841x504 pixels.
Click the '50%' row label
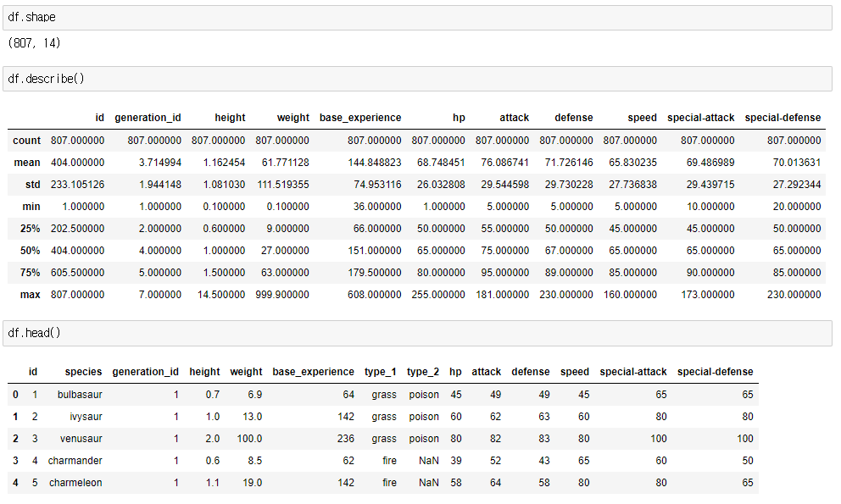[x=30, y=251]
